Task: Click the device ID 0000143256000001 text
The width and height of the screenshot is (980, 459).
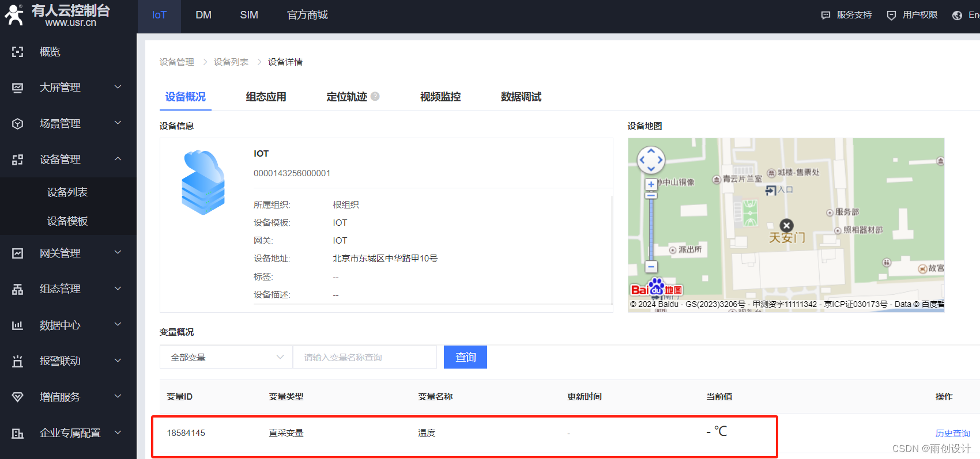Action: [x=292, y=173]
